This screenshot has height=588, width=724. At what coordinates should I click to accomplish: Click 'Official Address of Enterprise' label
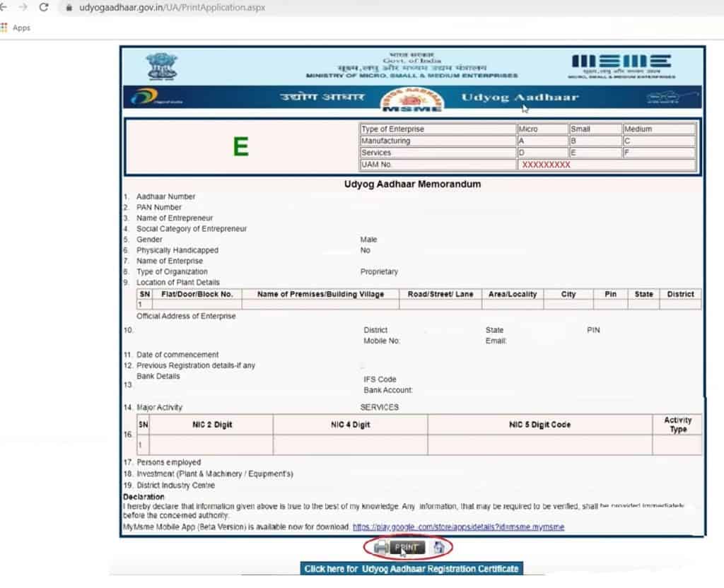coord(186,316)
